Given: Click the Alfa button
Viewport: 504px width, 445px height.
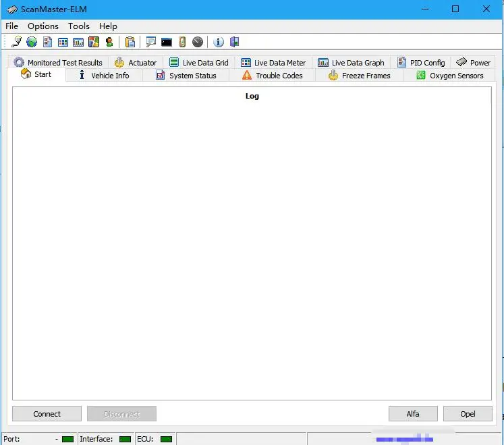Looking at the screenshot, I should click(413, 414).
